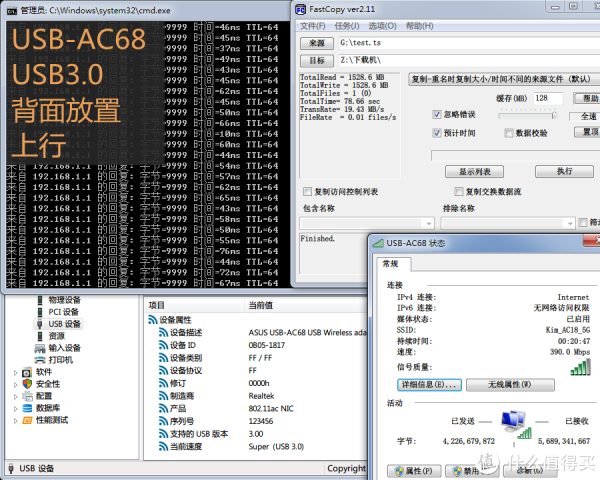Click the 制造商 row icon

[163, 396]
